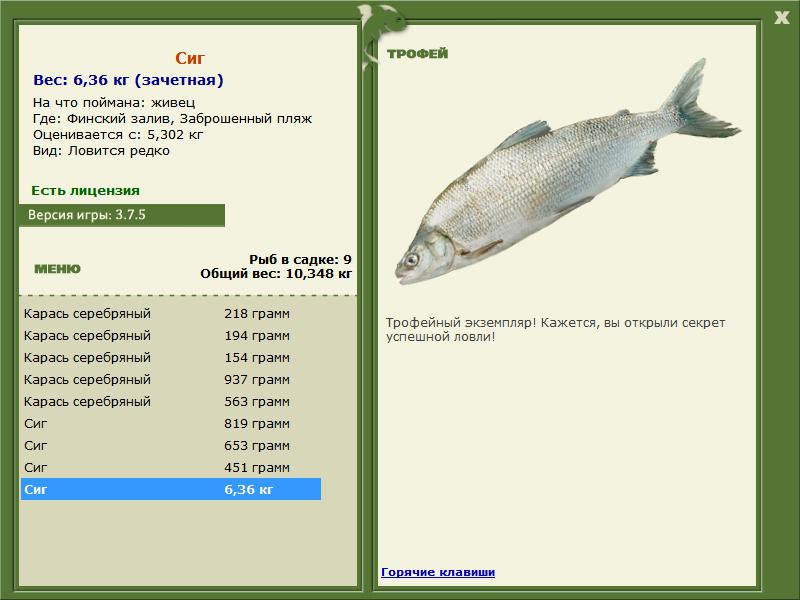Click the Рыб в садке: 9 counter
This screenshot has height=600, width=800.
[301, 259]
